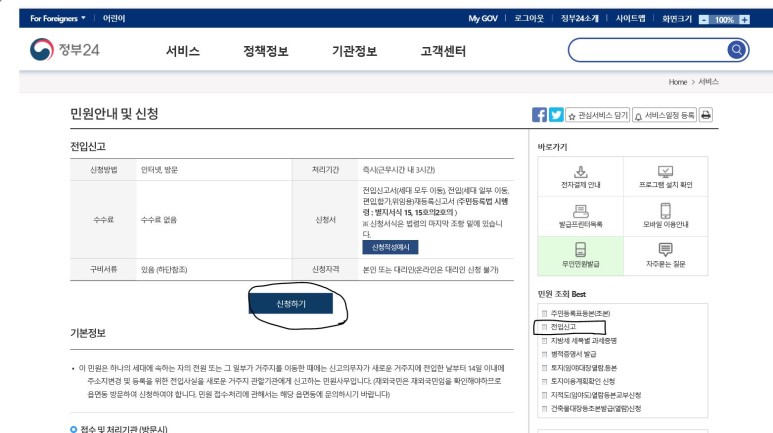Focus the search input field

pyautogui.click(x=648, y=50)
